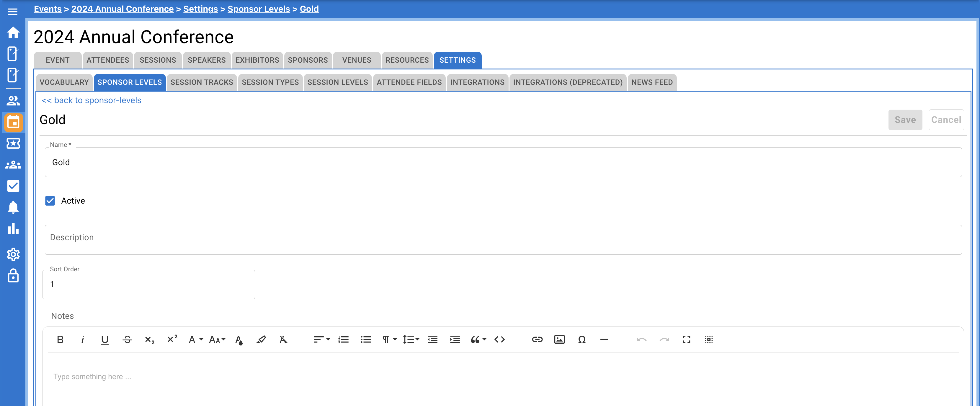Switch to the SESSION TRACKS tab
Image resolution: width=980 pixels, height=406 pixels.
(202, 82)
